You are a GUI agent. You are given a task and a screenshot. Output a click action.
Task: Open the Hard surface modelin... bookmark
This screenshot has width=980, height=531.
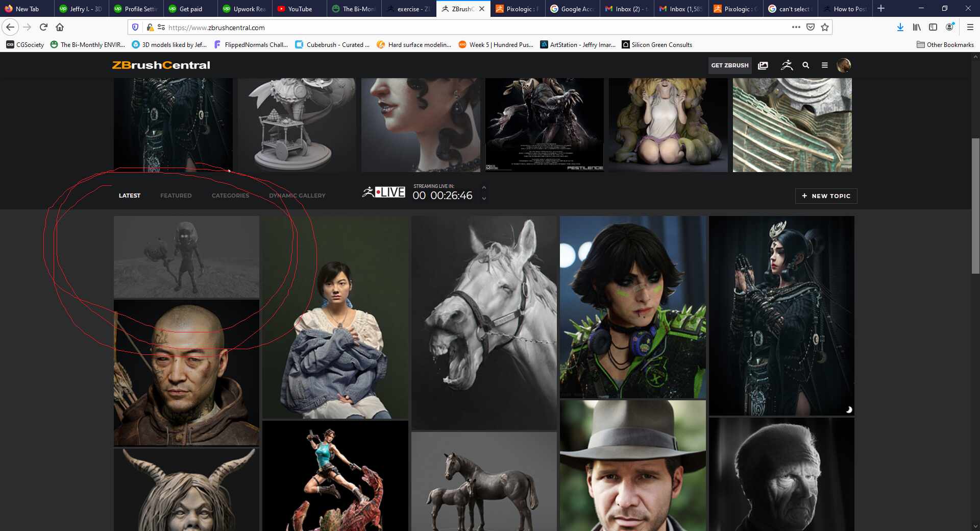tap(414, 45)
